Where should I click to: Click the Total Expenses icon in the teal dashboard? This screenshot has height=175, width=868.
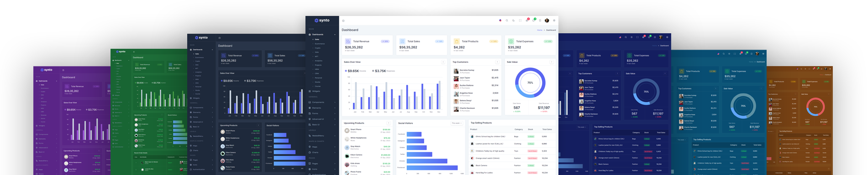point(727,71)
